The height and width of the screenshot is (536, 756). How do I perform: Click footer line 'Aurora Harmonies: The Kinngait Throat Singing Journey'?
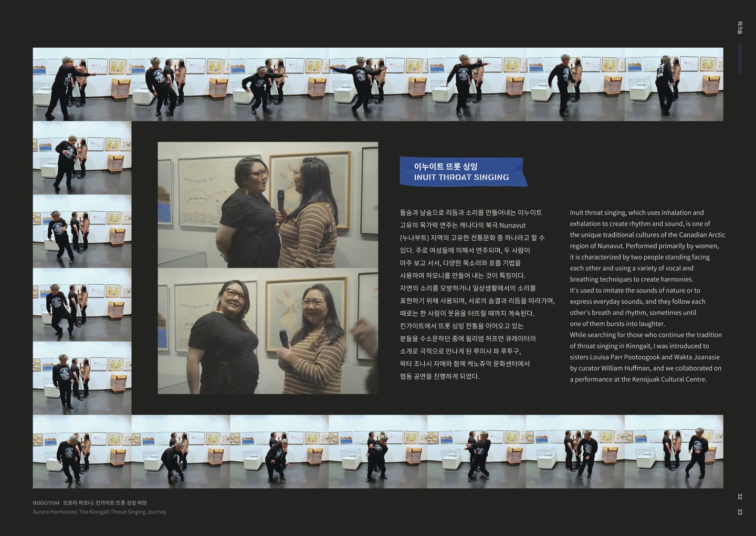100,512
